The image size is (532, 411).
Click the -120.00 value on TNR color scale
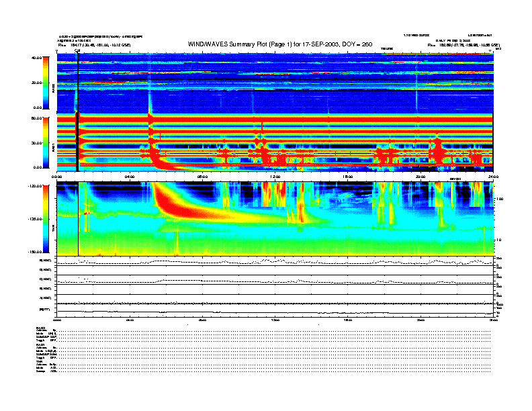35,185
